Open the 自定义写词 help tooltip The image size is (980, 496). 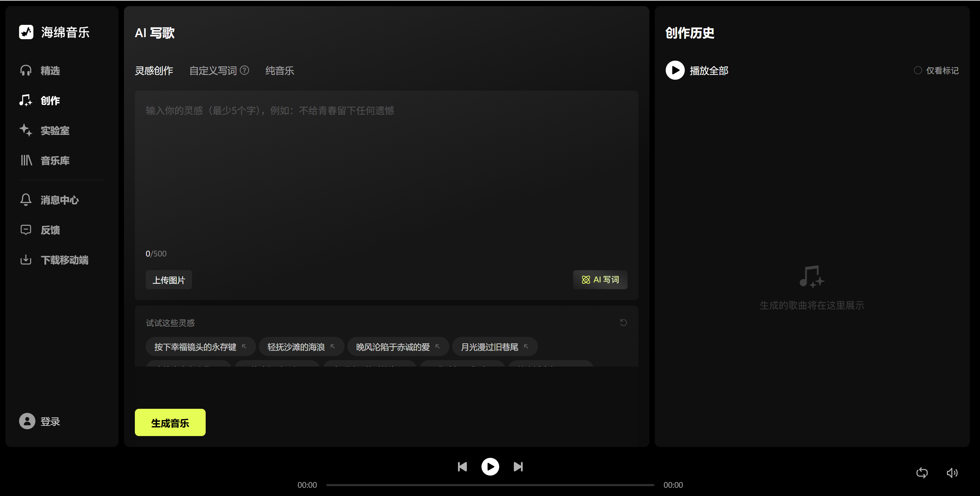244,70
